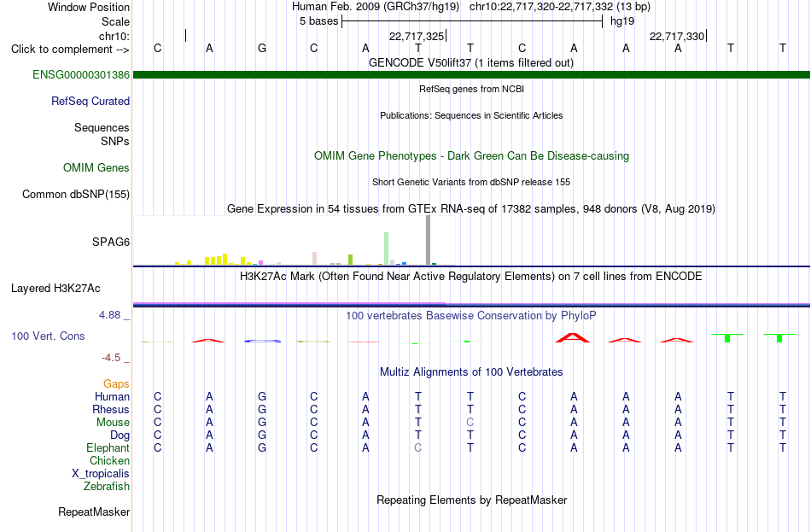Viewport: 811px width, 532px height.
Task: Click the tall gray bar in GTEx chart
Action: tap(428, 240)
